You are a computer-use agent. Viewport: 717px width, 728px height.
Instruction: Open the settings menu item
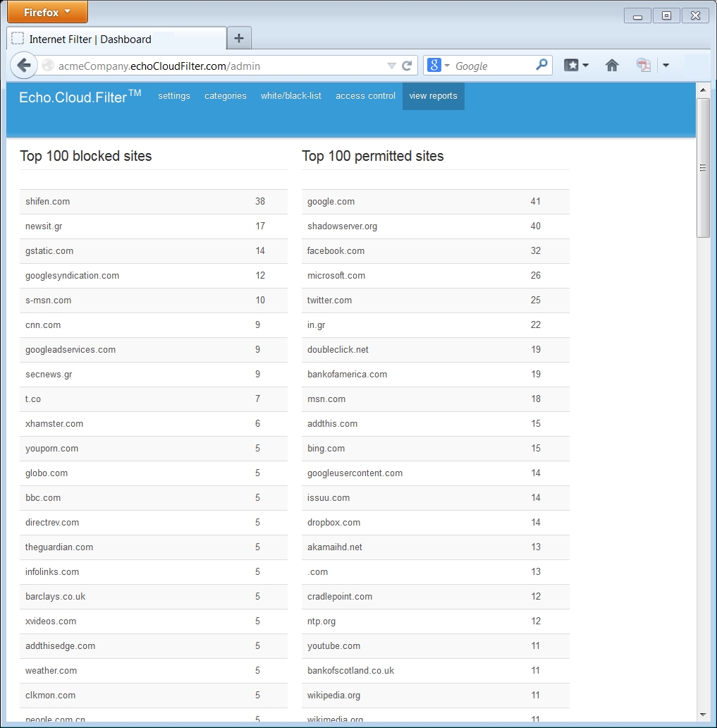tap(174, 96)
